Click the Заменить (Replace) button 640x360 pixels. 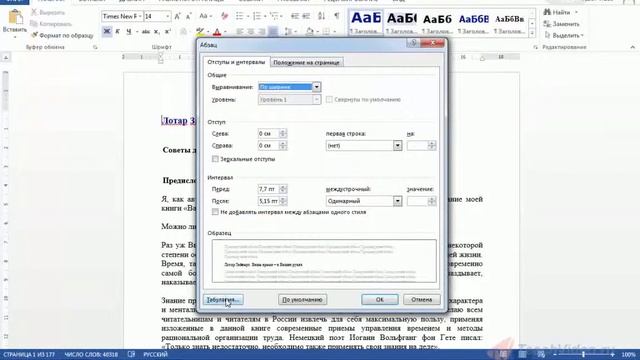pos(562,24)
